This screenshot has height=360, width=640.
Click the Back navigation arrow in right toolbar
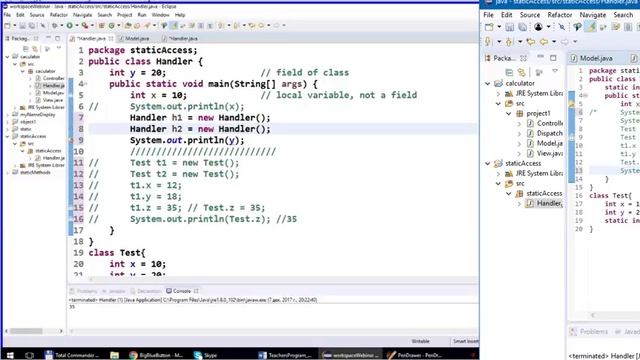coord(544,42)
